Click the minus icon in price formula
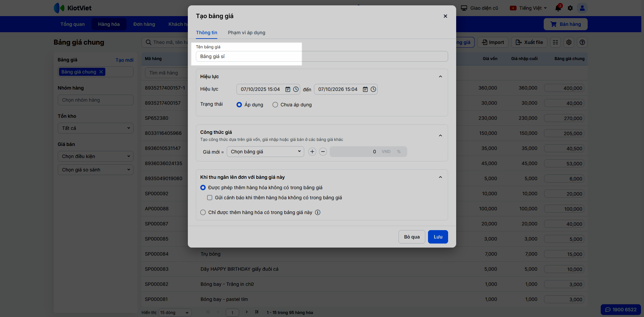Image resolution: width=644 pixels, height=317 pixels. click(323, 152)
